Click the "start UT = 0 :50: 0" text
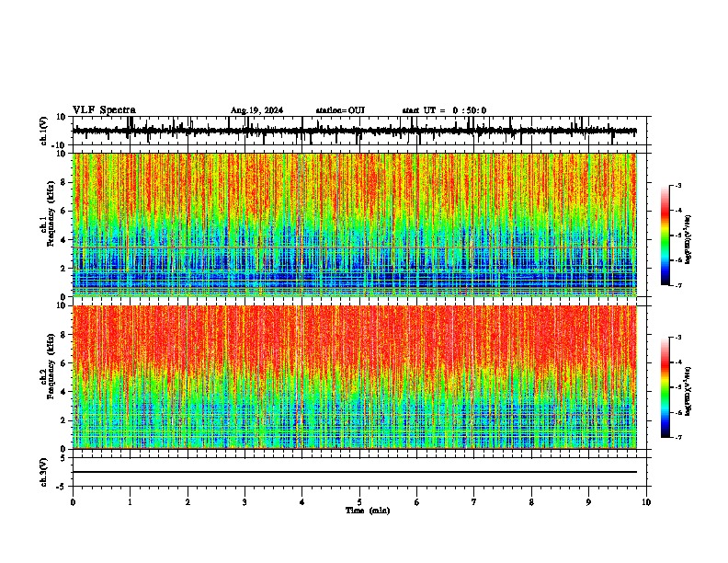 click(444, 110)
